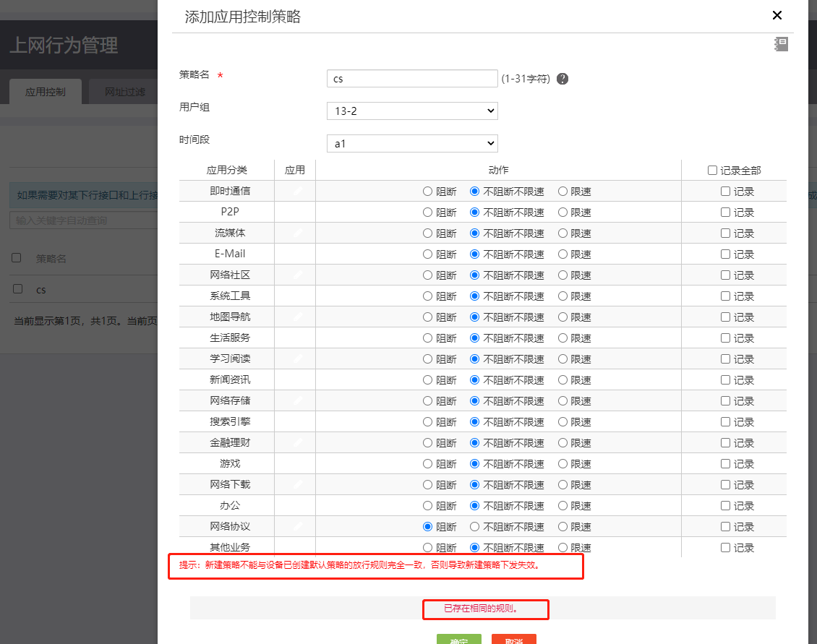This screenshot has width=817, height=644.
Task: Click the E-Mail category name
Action: coord(230,254)
